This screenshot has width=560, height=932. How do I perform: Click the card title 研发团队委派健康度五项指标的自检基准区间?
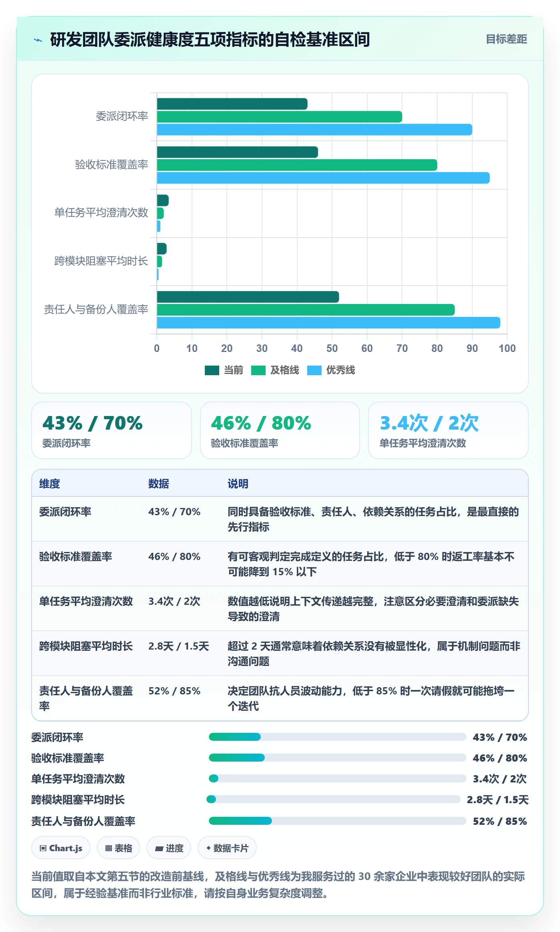pyautogui.click(x=210, y=39)
